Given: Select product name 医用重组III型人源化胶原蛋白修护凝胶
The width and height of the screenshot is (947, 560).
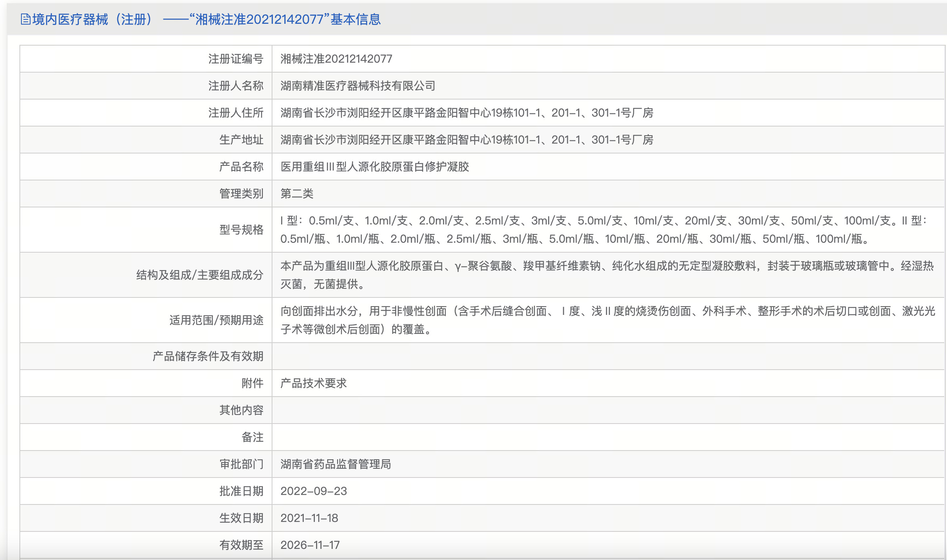Looking at the screenshot, I should coord(375,167).
